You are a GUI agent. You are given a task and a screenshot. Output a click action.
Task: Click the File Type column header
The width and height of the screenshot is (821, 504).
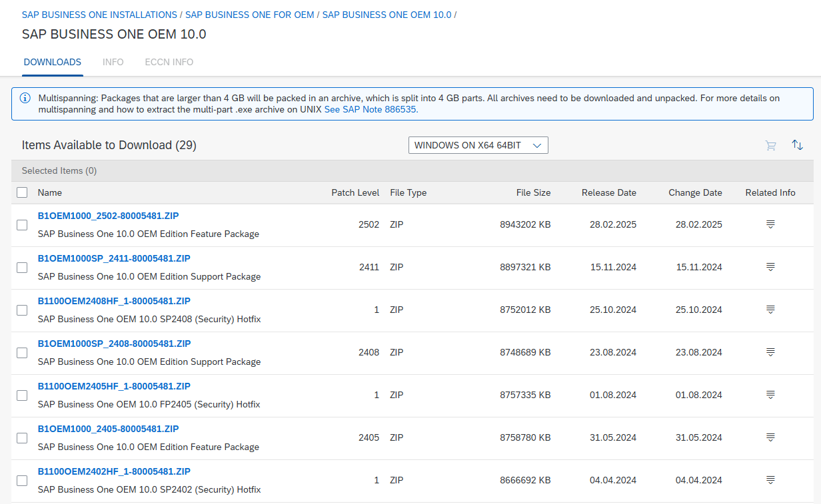[x=409, y=192]
